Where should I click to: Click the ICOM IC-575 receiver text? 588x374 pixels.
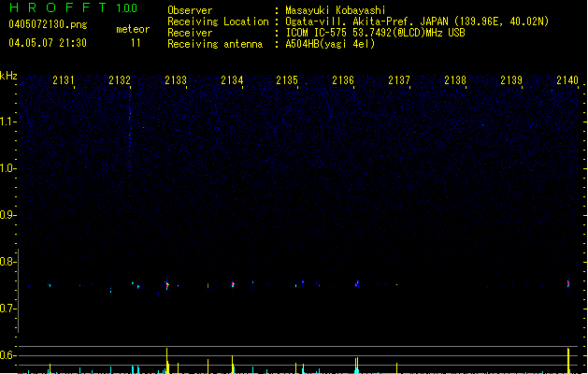click(375, 33)
